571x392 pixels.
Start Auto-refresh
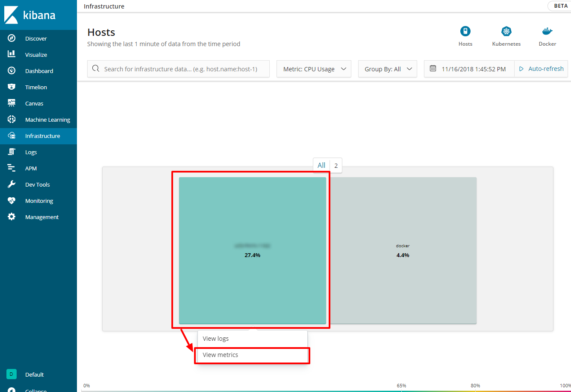click(x=541, y=69)
